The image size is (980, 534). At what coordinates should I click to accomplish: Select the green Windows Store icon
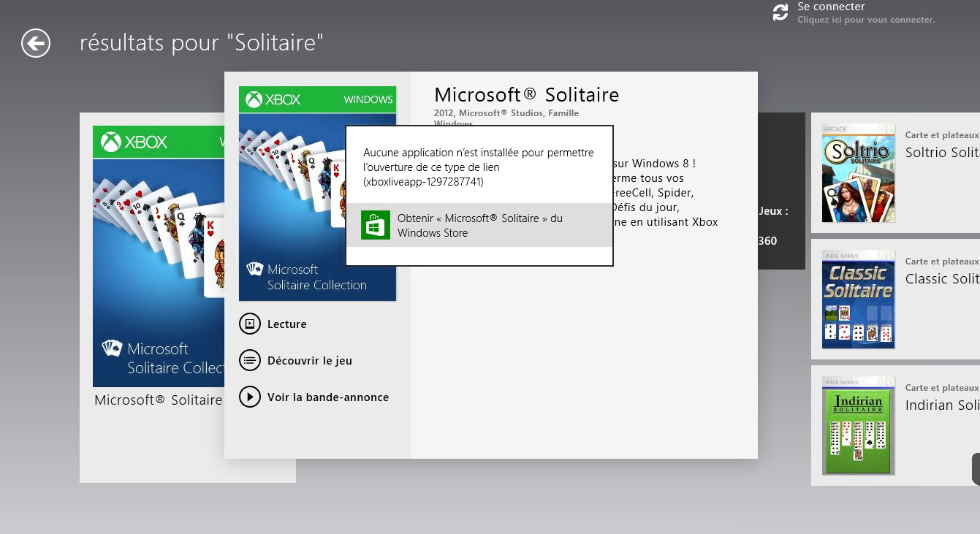tap(376, 225)
